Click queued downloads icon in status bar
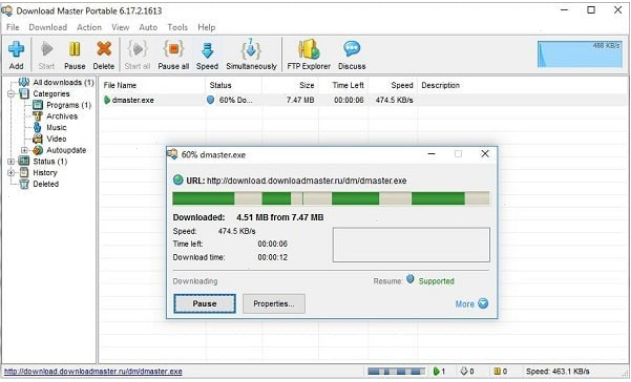This screenshot has width=631, height=382. (464, 371)
